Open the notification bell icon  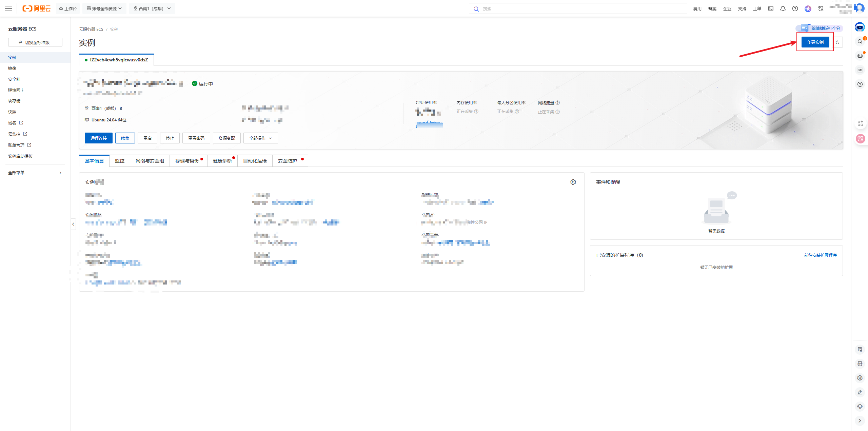click(783, 8)
